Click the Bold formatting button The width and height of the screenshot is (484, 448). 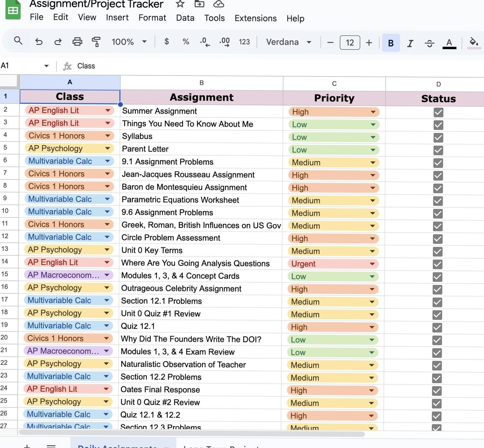tap(391, 43)
